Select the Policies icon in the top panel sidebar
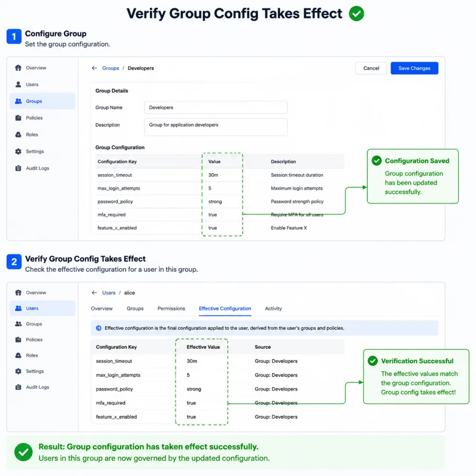This screenshot has width=476, height=476. (x=18, y=118)
